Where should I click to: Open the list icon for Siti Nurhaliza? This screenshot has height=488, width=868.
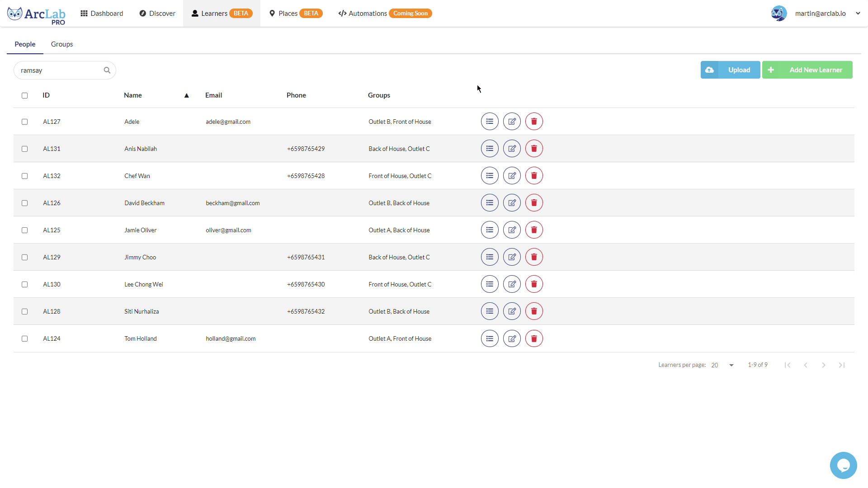[490, 311]
